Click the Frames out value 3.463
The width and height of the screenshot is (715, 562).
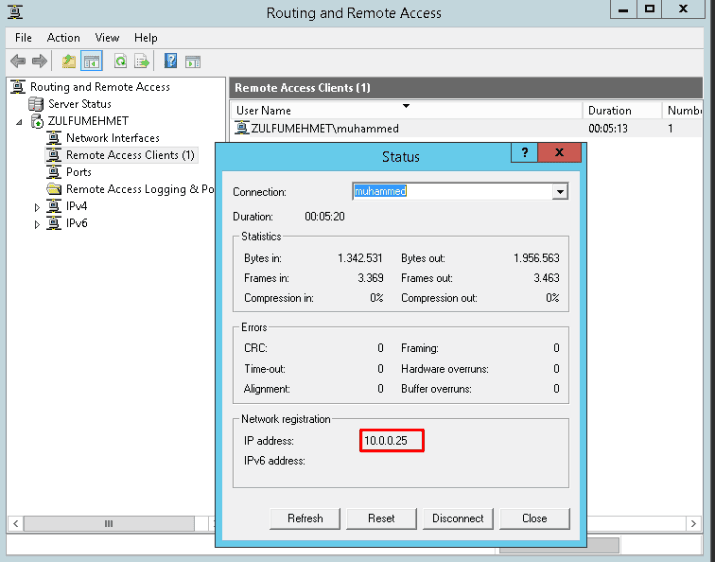pyautogui.click(x=546, y=278)
